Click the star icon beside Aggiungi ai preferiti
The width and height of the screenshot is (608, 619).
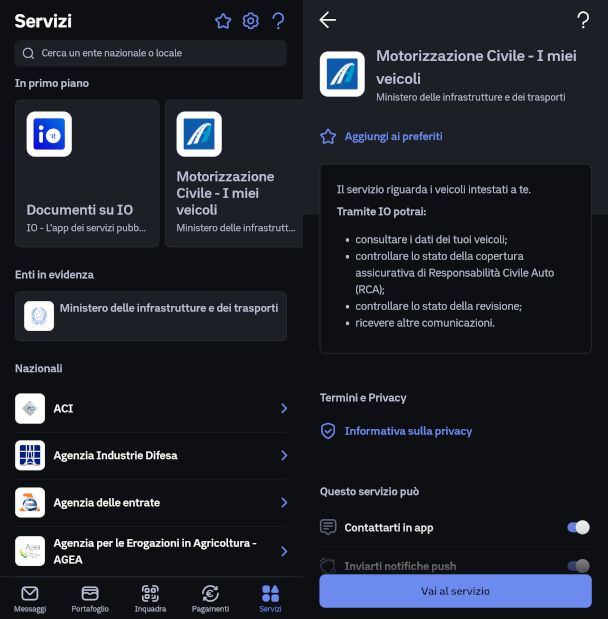pos(328,137)
